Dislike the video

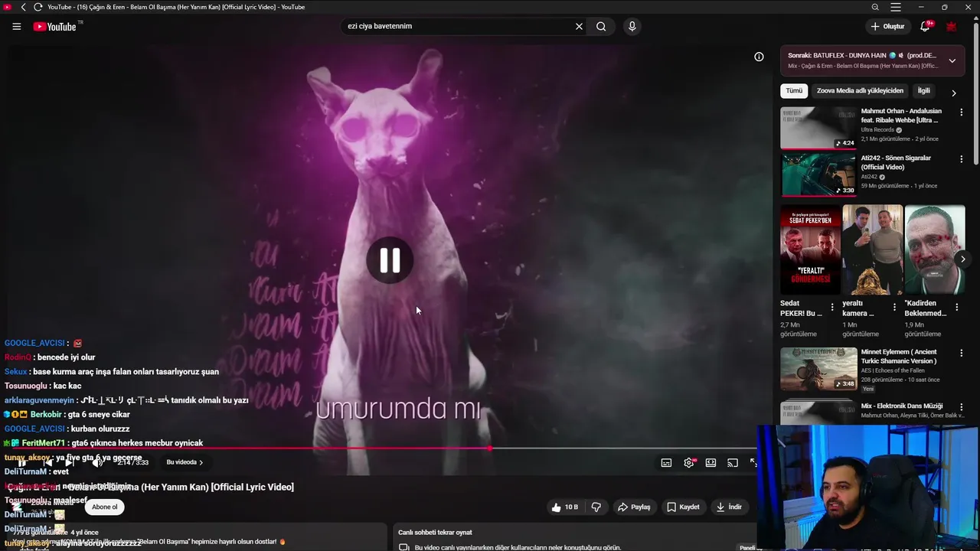pyautogui.click(x=596, y=507)
